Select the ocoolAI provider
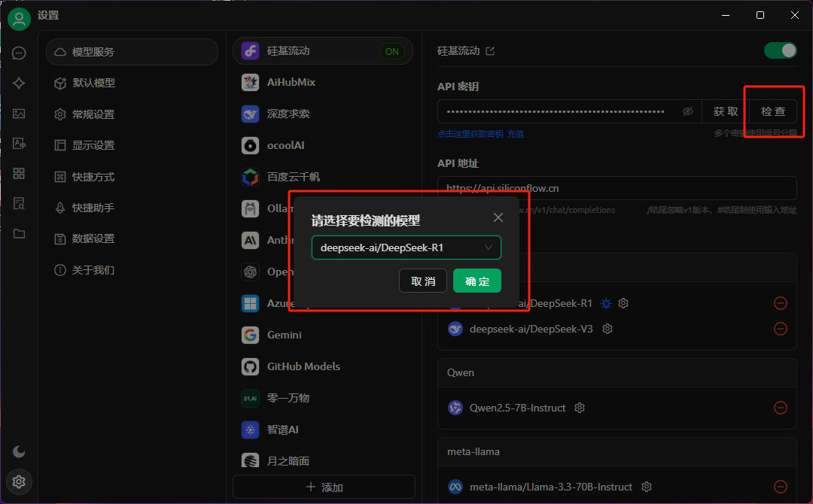This screenshot has height=504, width=813. [x=323, y=145]
